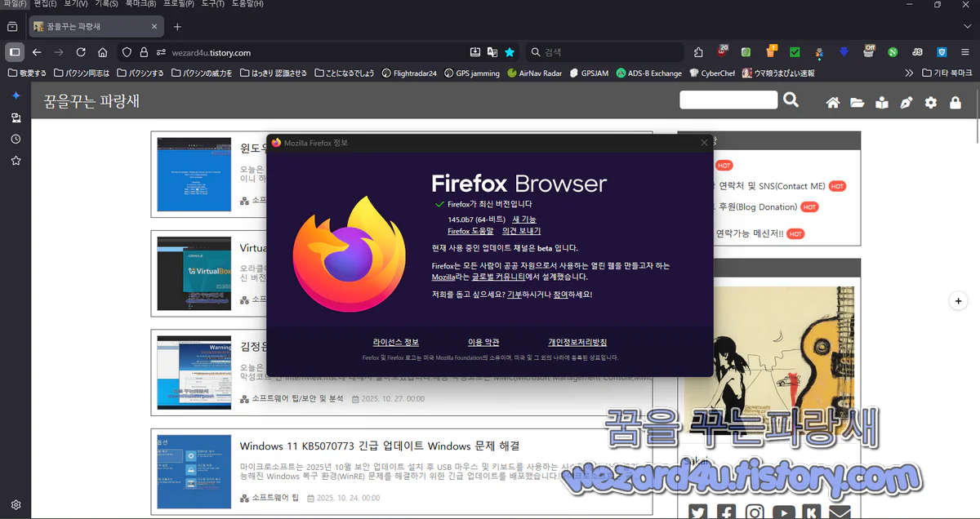
Task: Click the blog open-folder icon
Action: [x=857, y=103]
